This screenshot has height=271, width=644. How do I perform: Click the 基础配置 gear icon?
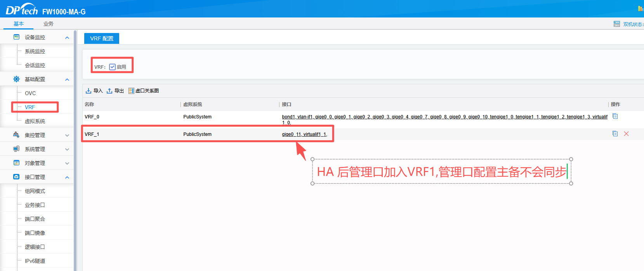(x=16, y=79)
